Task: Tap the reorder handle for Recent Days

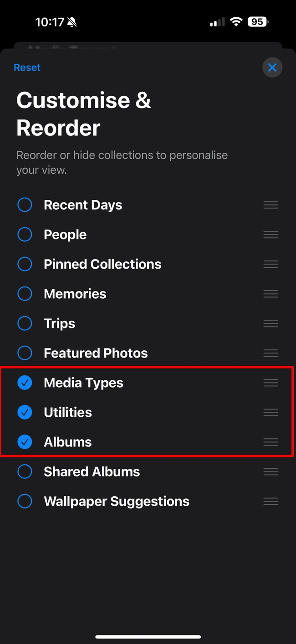Action: pos(270,205)
